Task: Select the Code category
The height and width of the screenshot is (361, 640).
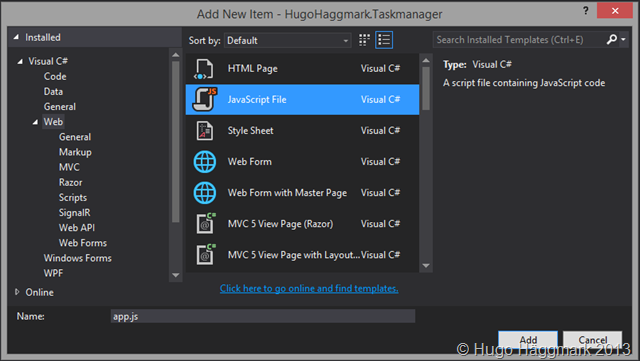Action: coord(55,76)
